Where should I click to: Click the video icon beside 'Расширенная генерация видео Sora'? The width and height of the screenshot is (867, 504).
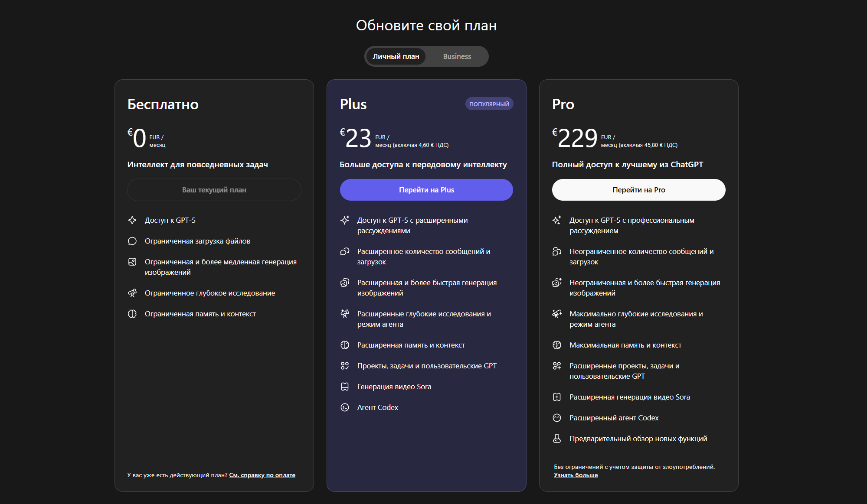tap(557, 397)
